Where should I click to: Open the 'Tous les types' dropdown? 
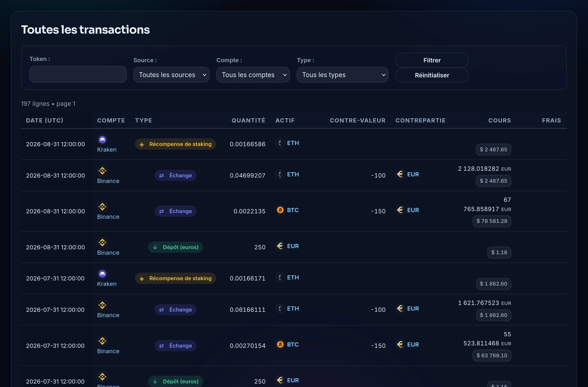(343, 75)
